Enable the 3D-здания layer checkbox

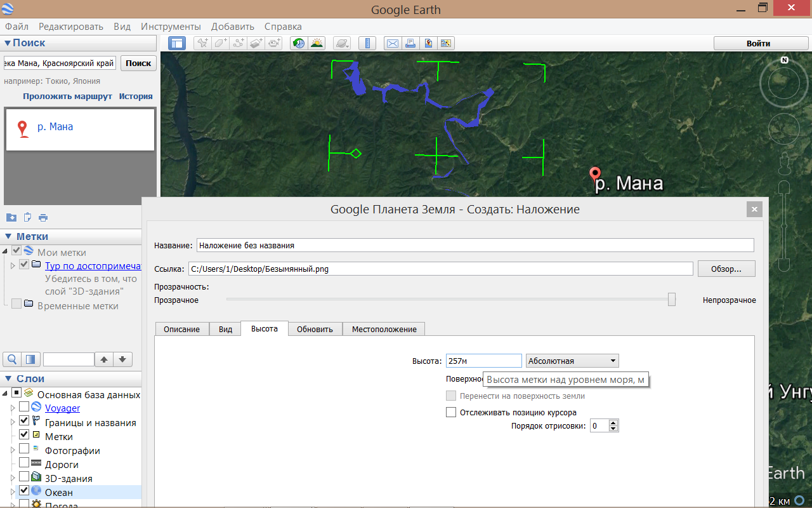click(24, 477)
